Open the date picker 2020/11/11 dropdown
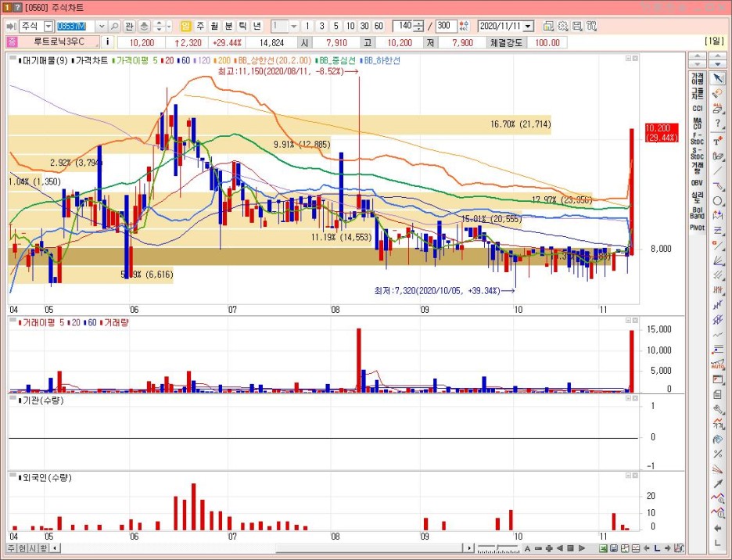Image resolution: width=732 pixels, height=560 pixels. [529, 26]
